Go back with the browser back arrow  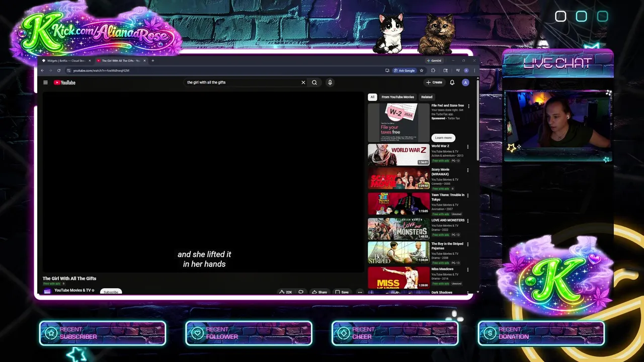point(42,70)
